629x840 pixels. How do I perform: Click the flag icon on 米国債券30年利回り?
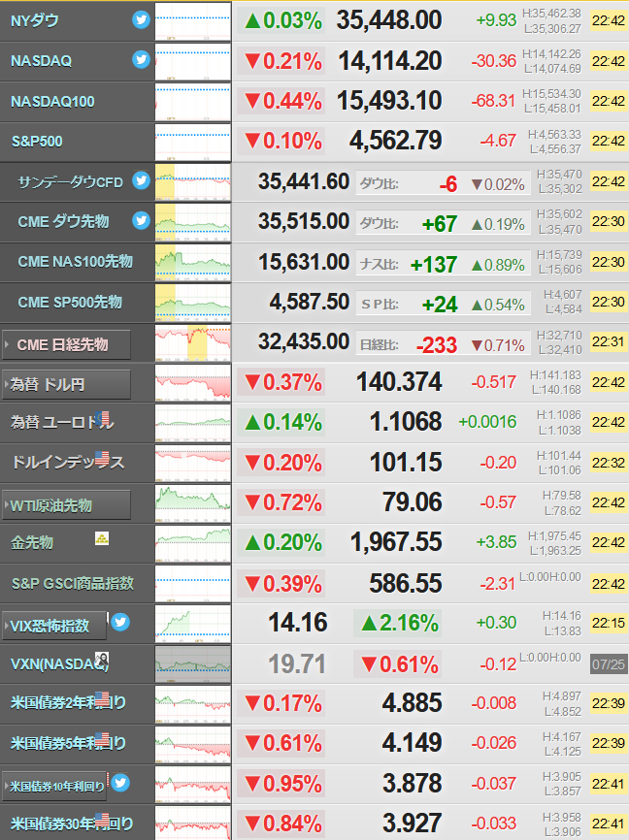[102, 820]
